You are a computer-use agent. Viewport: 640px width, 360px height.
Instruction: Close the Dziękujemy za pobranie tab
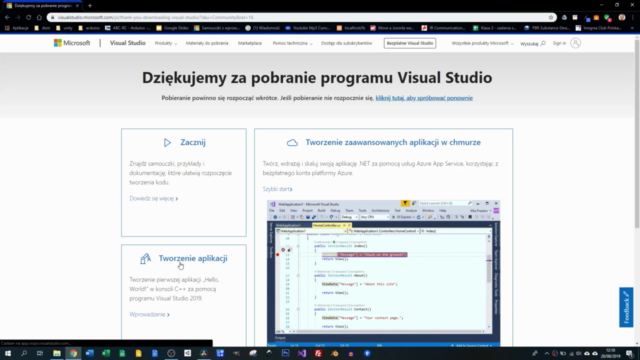tap(77, 6)
